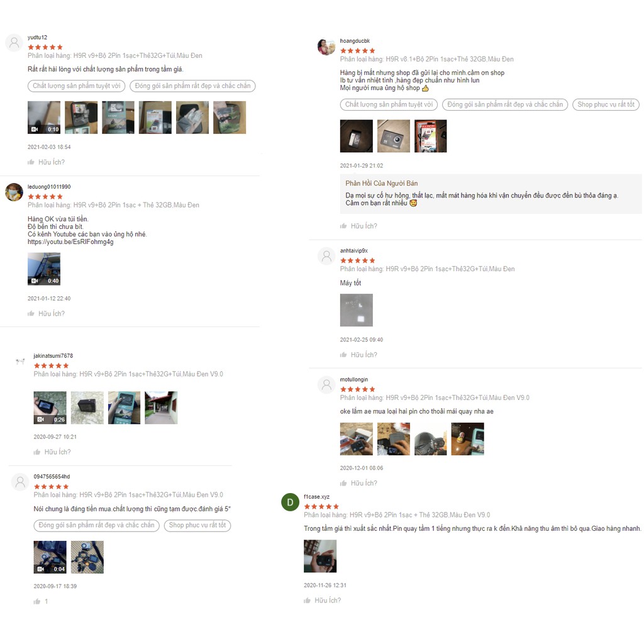This screenshot has width=644, height=644.
Task: Like leduong01011990's review with thumbs-up
Action: point(31,314)
